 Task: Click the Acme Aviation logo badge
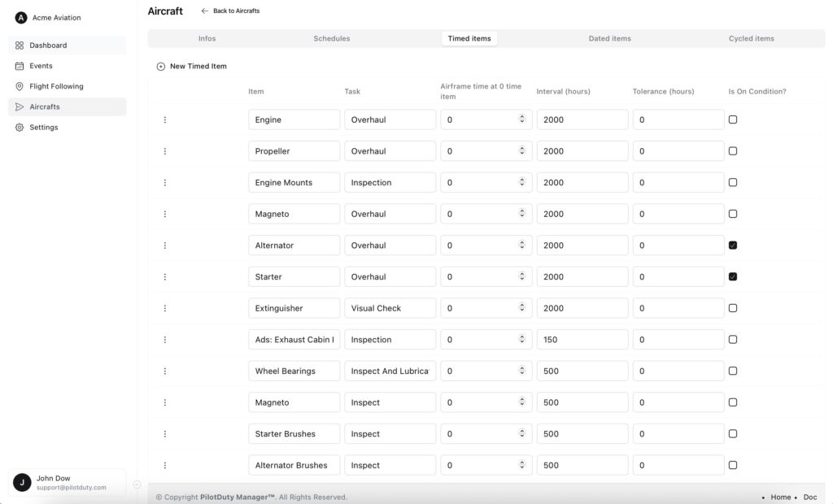coord(21,18)
